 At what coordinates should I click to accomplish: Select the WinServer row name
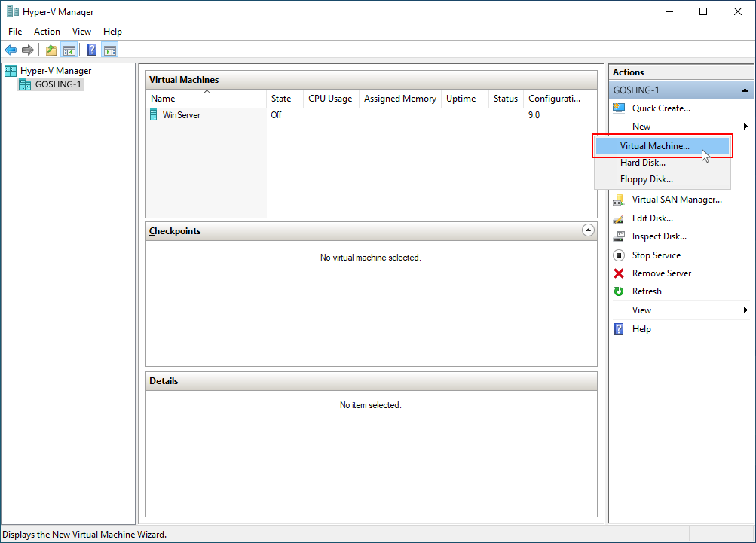pos(182,114)
